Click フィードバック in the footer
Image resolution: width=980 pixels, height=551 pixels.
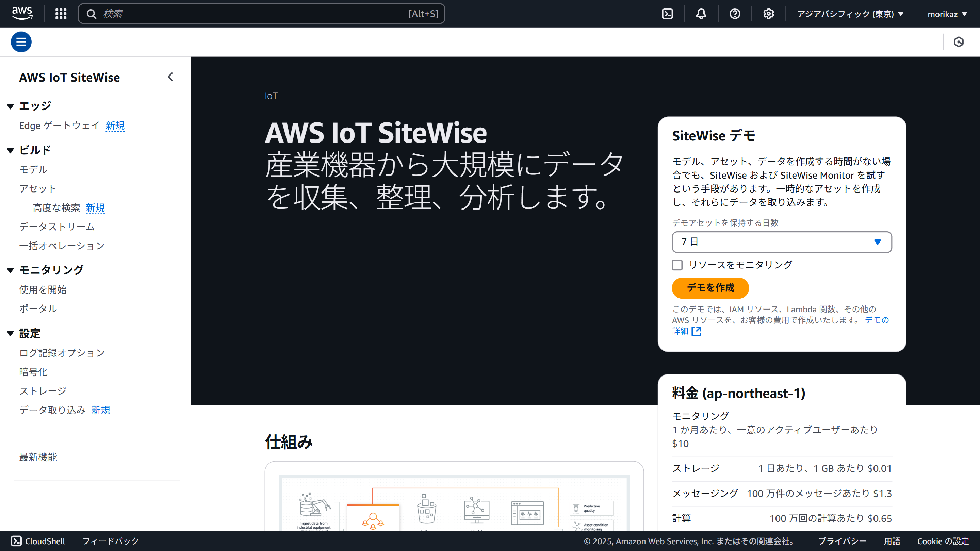click(111, 541)
